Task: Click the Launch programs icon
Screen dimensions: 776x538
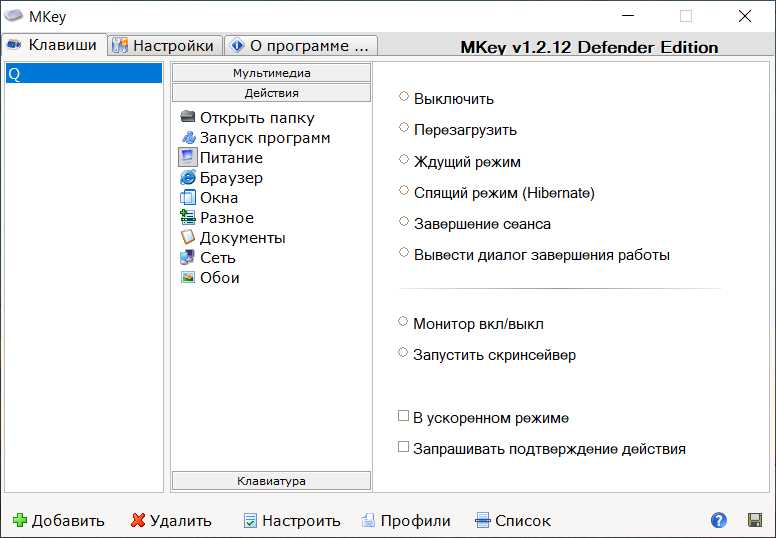Action: 188,137
